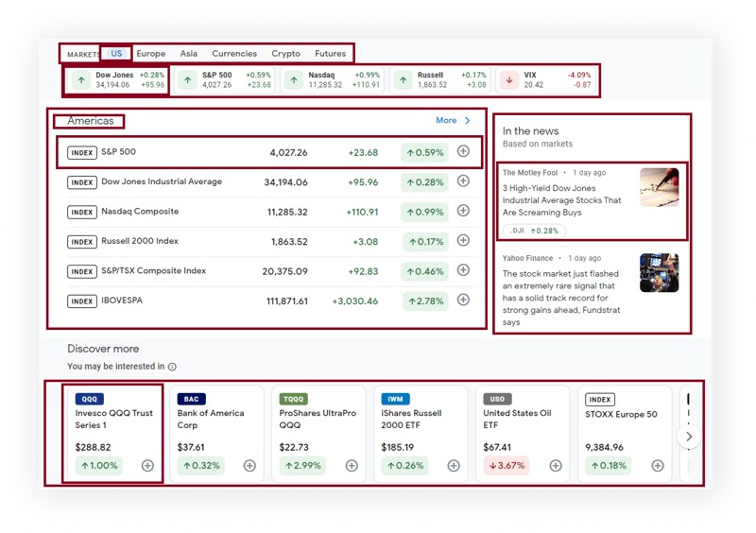Click the Nasdaq up-arrow icon in ticker bar
Viewport: 756px width, 533px height.
(294, 80)
